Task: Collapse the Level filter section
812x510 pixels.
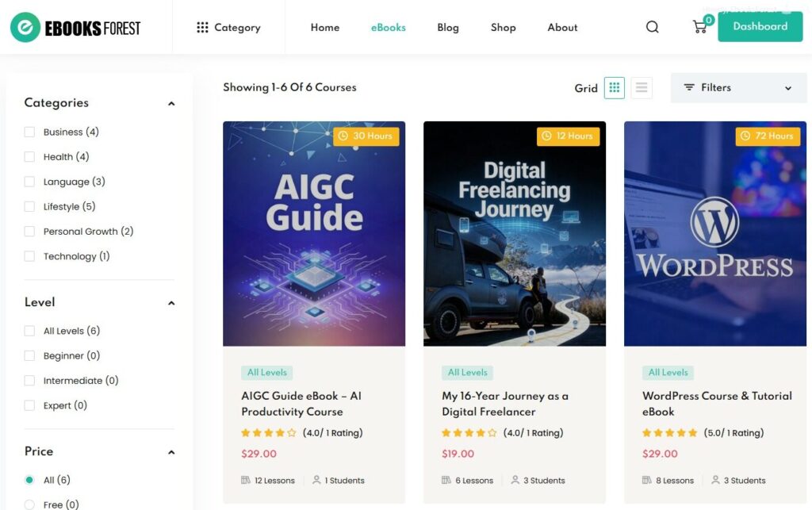Action: pos(171,303)
